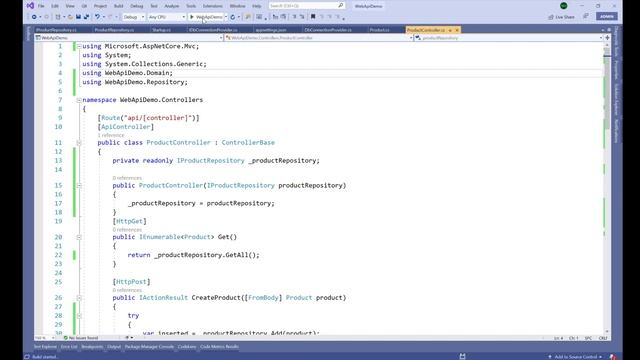Switch to the appsettings.json tab
The width and height of the screenshot is (640, 360).
(x=271, y=30)
